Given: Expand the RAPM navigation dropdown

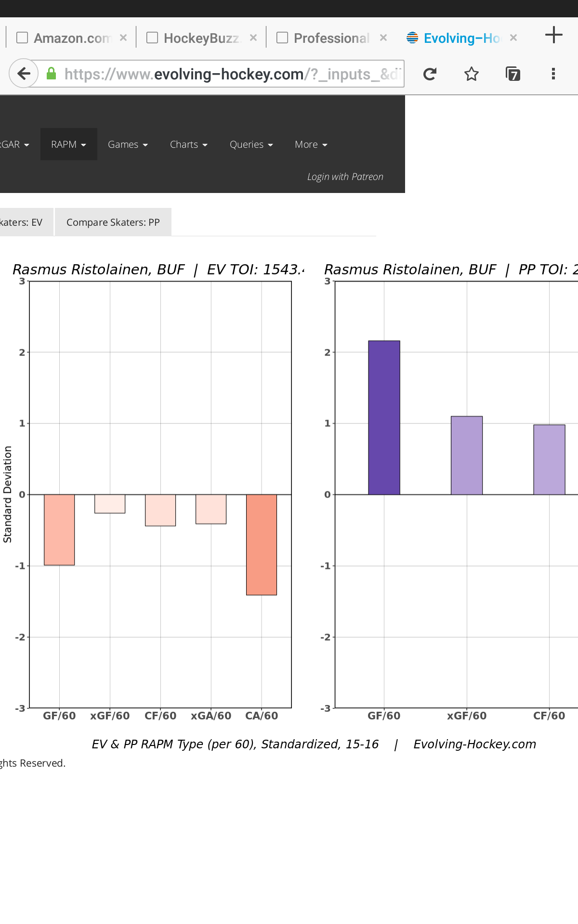Looking at the screenshot, I should [68, 144].
